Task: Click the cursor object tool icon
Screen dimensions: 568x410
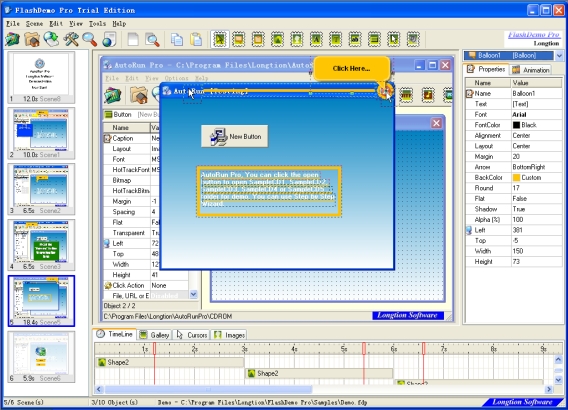Action: tap(393, 39)
